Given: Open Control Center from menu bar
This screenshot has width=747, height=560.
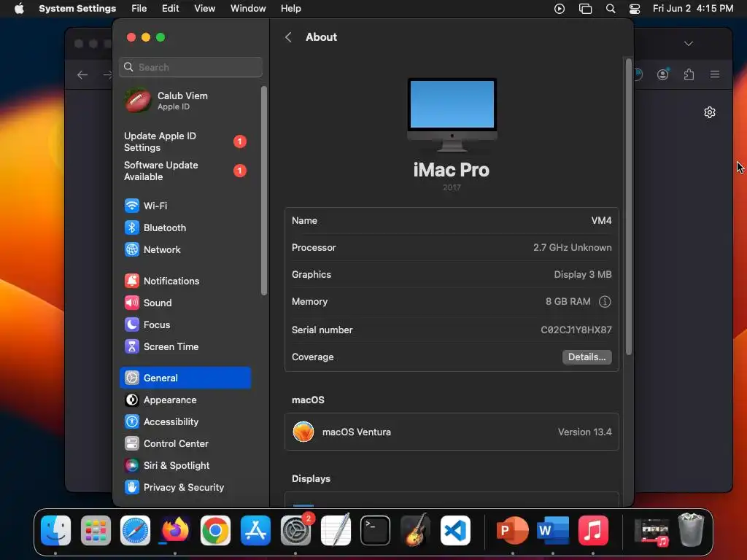Looking at the screenshot, I should pos(635,9).
